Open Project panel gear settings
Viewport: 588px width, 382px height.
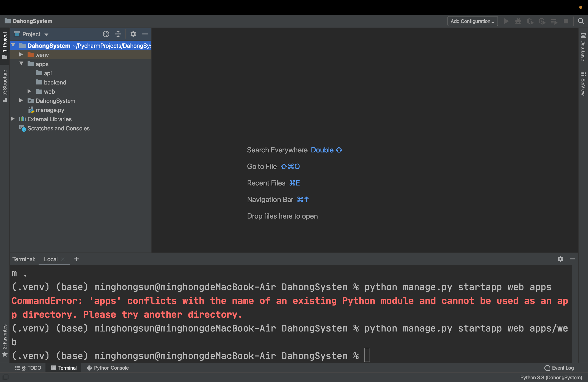pos(133,34)
